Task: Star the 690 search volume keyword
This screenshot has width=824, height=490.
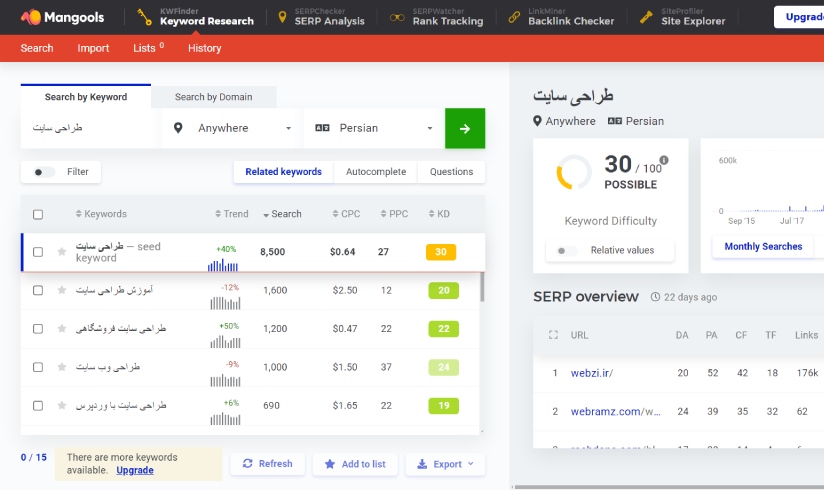Action: pyautogui.click(x=62, y=405)
